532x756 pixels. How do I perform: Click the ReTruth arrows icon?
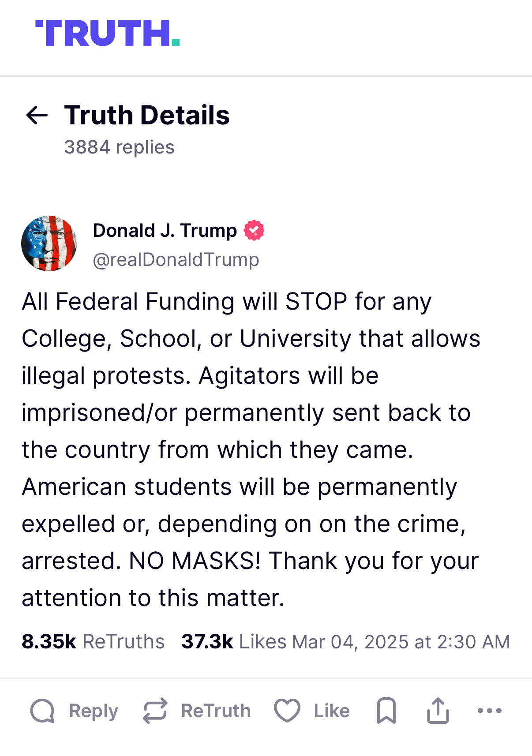(x=155, y=711)
